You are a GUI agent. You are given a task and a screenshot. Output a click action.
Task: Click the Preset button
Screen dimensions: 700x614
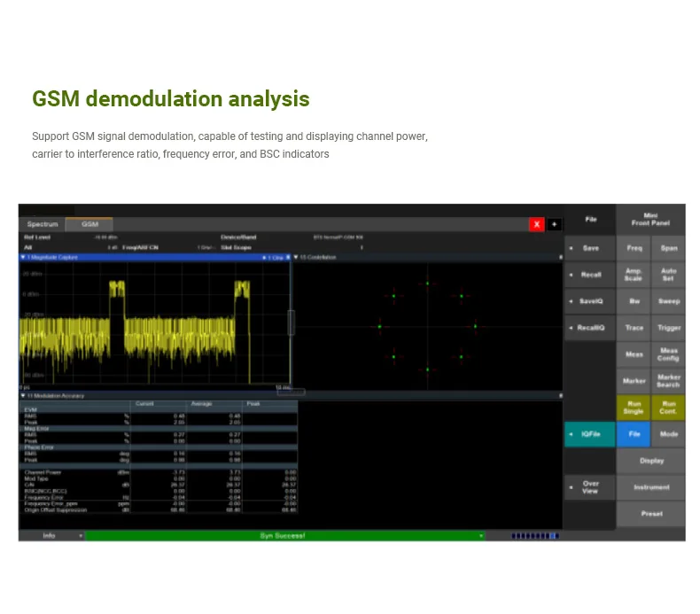[651, 514]
